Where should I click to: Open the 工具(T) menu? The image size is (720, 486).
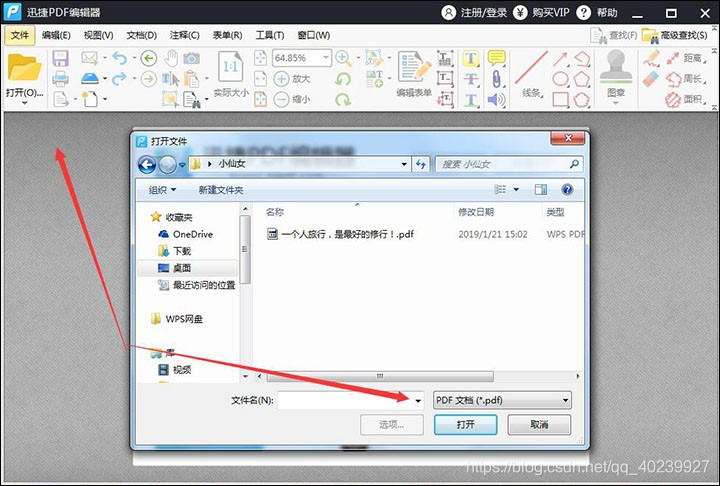270,35
